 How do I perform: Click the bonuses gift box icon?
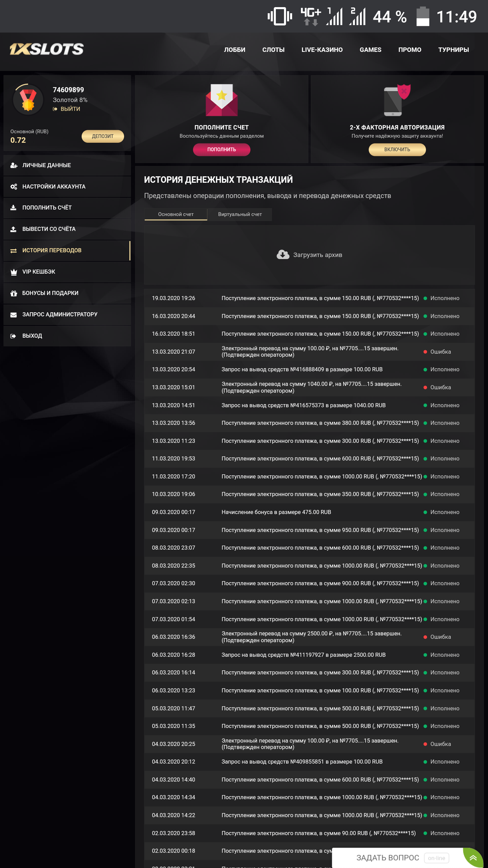click(14, 293)
